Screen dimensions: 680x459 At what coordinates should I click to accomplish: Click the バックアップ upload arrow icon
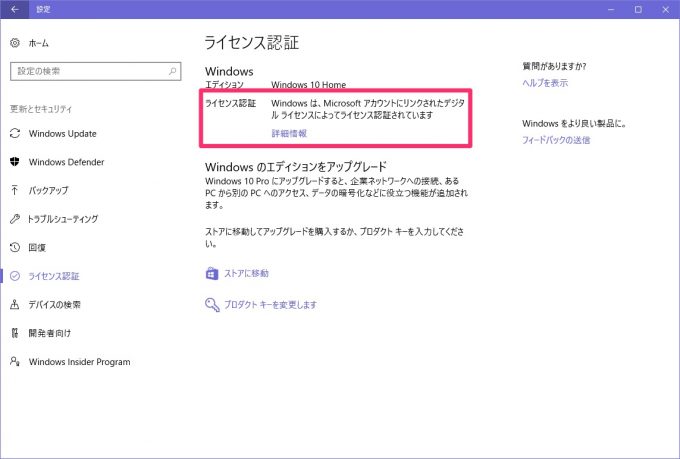15,190
